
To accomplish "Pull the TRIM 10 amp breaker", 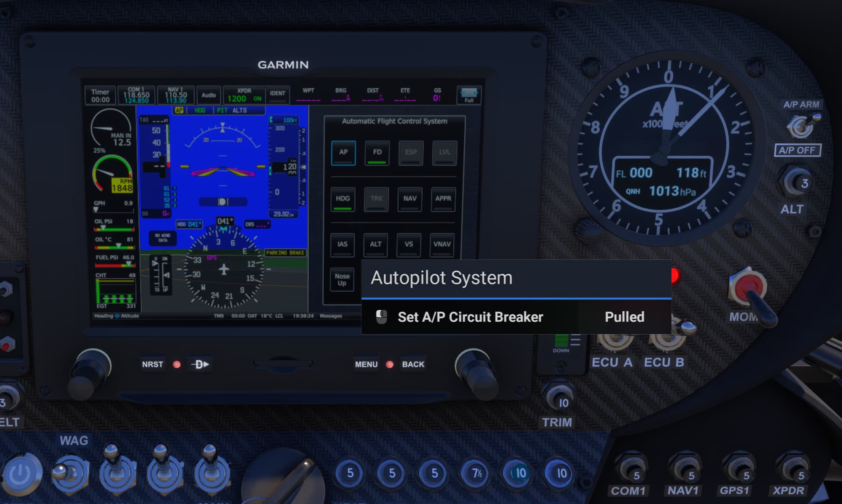I will (559, 398).
